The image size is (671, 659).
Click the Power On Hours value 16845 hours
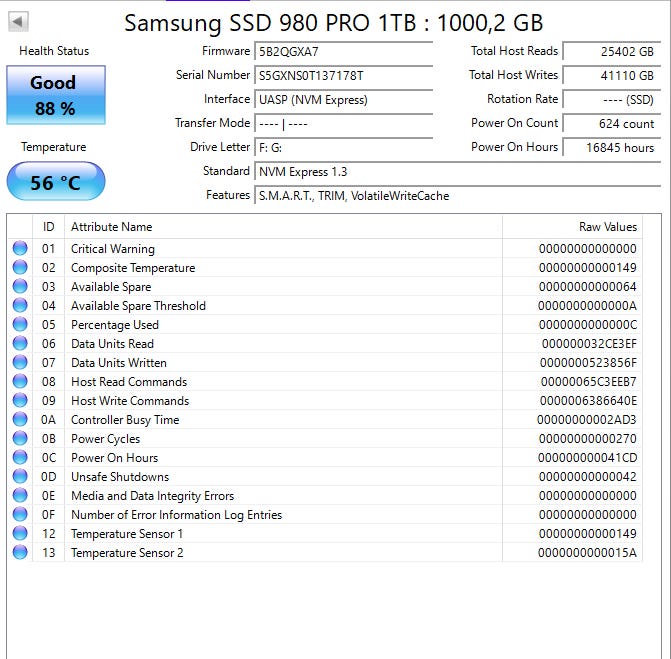point(612,147)
